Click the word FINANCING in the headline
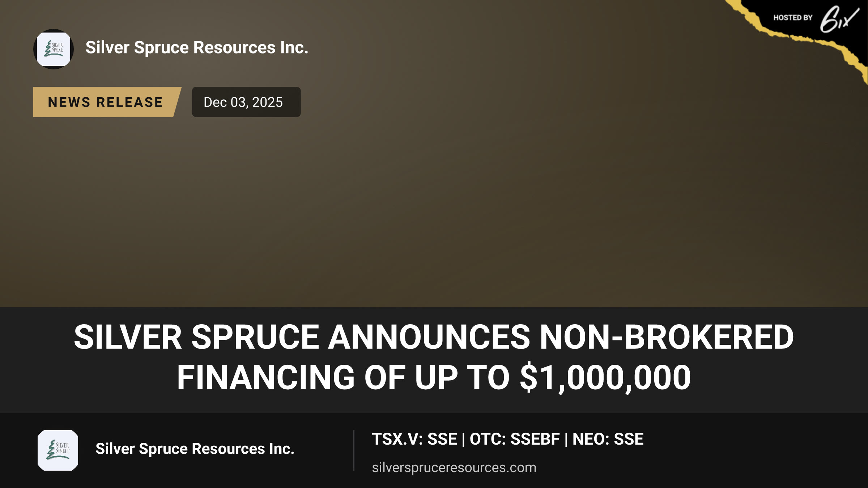 265,378
